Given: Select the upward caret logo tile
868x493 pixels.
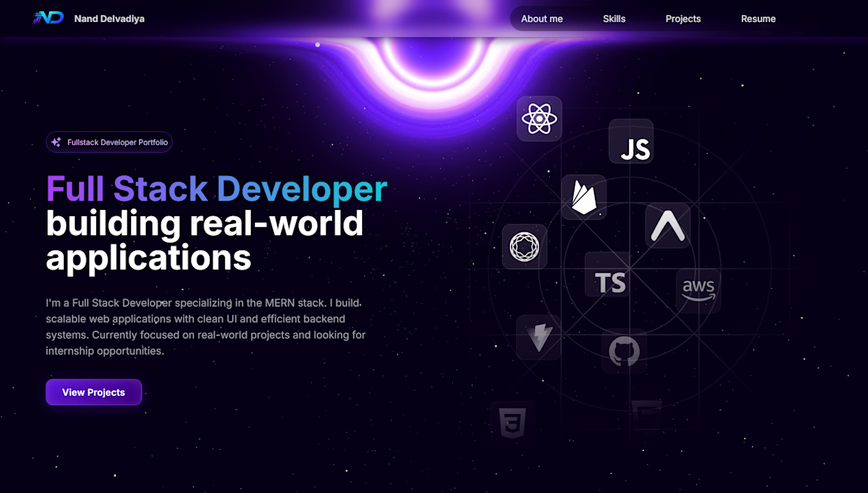Looking at the screenshot, I should coord(668,225).
